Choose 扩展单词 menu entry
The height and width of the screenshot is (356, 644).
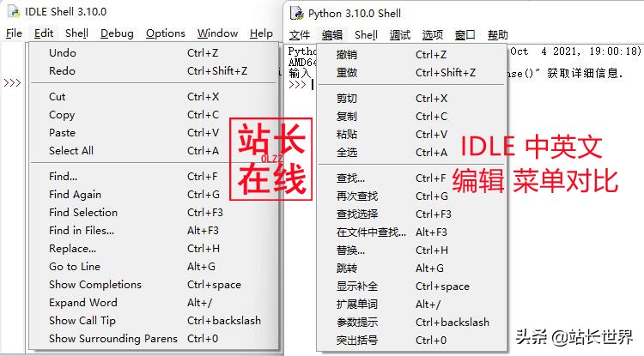point(411,305)
